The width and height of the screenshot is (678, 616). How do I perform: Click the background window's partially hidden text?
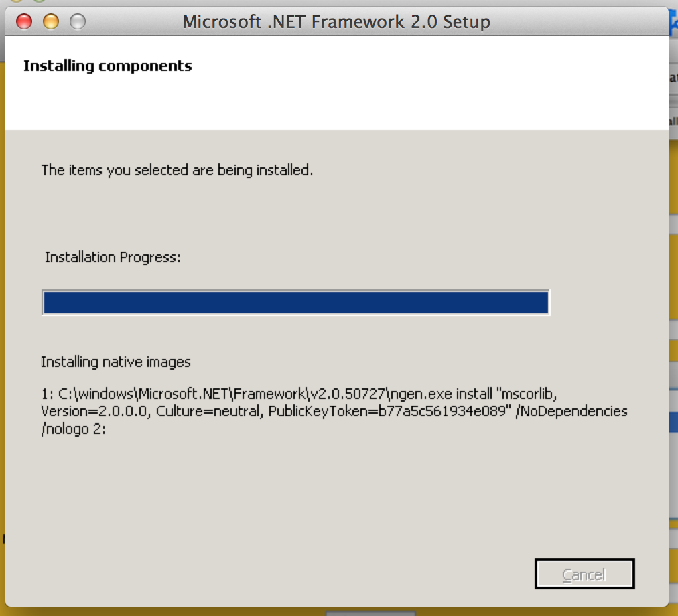(x=673, y=77)
